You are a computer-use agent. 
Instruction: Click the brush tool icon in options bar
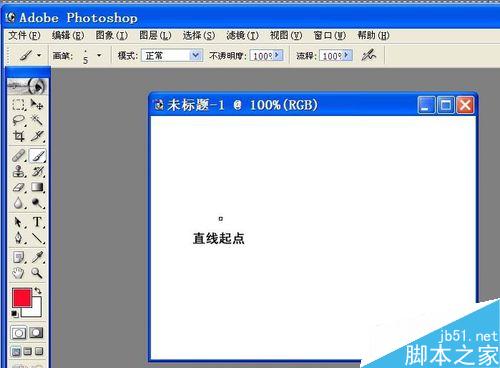click(x=25, y=55)
